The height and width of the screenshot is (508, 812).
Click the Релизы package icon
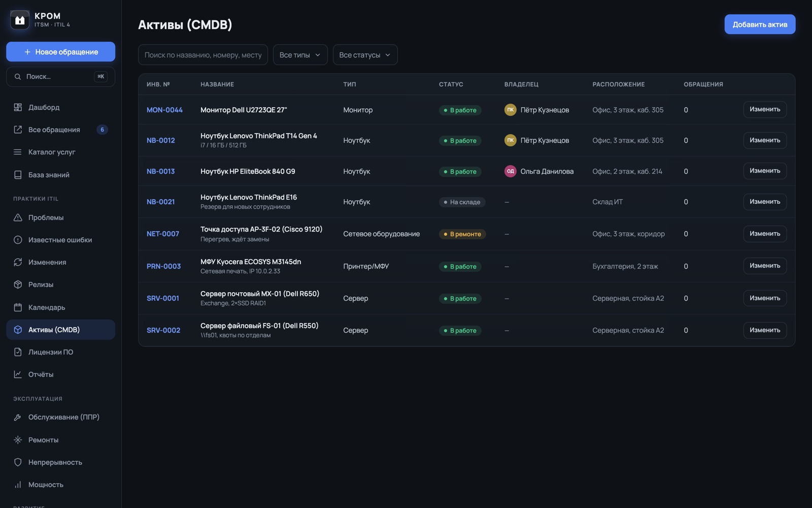click(18, 284)
